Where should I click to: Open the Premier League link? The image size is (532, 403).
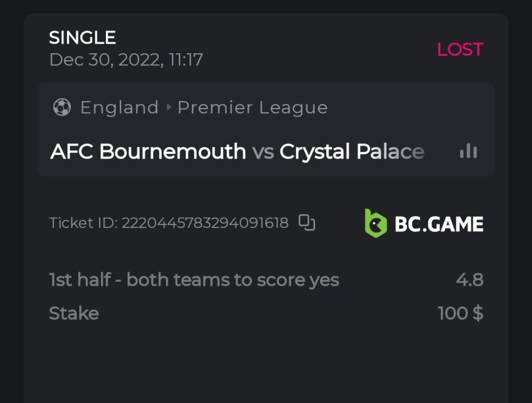coord(252,108)
